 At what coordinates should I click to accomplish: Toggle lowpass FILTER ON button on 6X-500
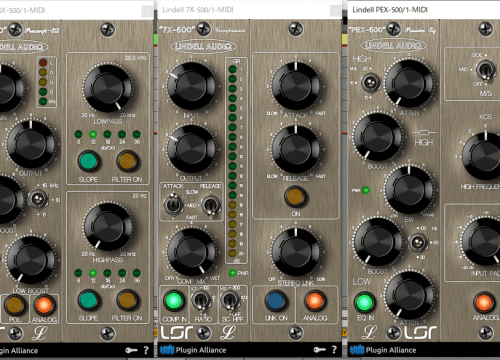(127, 161)
